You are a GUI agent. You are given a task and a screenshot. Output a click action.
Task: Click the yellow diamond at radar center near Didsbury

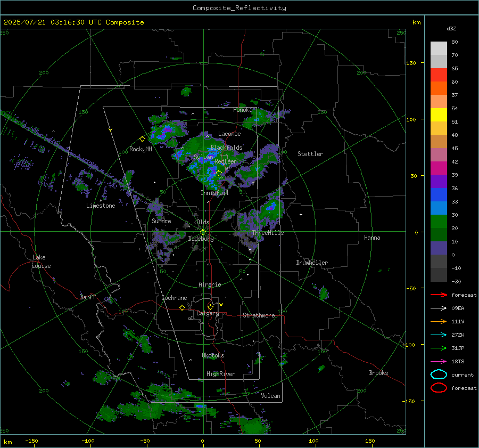203,232
